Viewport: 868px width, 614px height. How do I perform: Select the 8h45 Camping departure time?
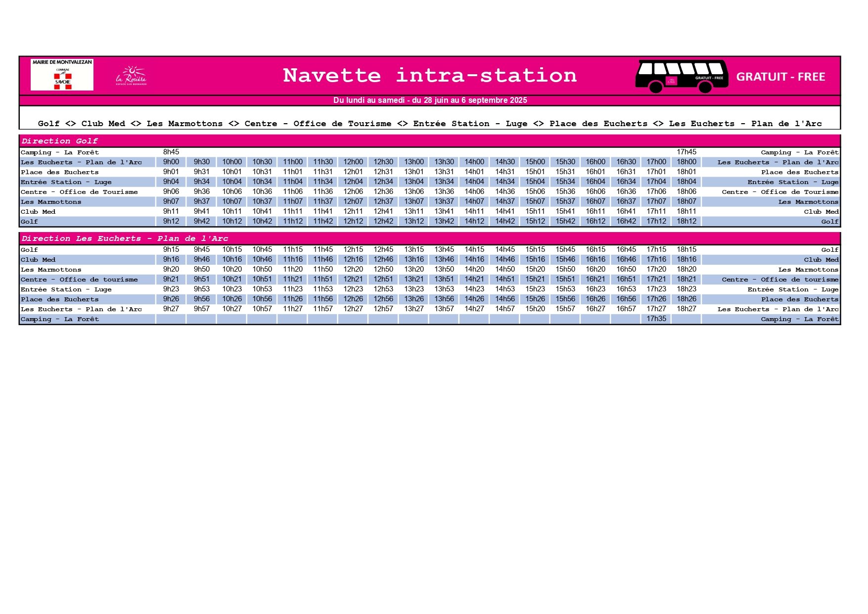(x=171, y=152)
